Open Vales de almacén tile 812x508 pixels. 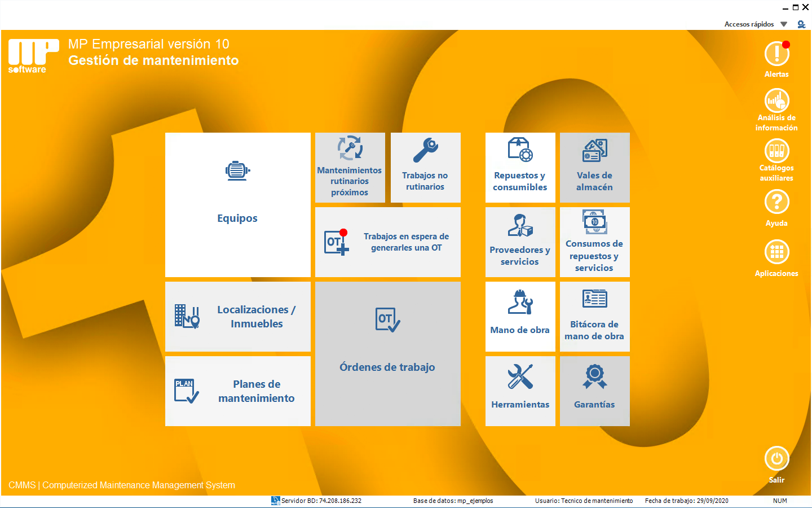coord(595,168)
